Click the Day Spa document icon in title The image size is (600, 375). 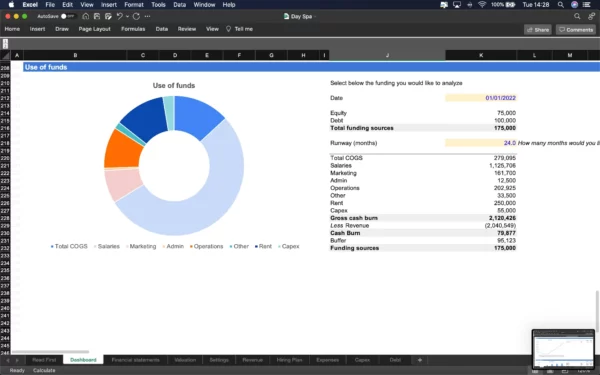tap(286, 16)
